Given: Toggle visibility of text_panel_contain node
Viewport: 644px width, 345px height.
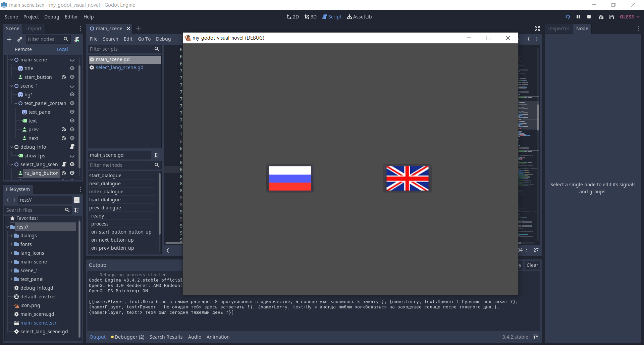Looking at the screenshot, I should tap(72, 103).
